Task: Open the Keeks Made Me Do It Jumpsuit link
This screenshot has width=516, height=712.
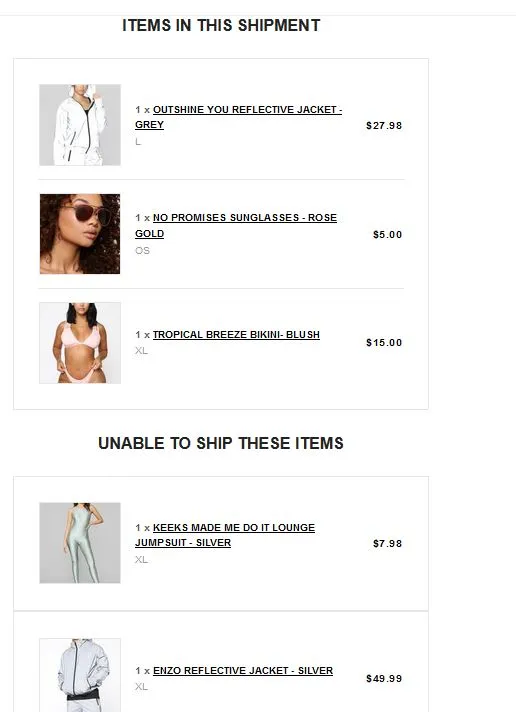Action: [x=225, y=535]
